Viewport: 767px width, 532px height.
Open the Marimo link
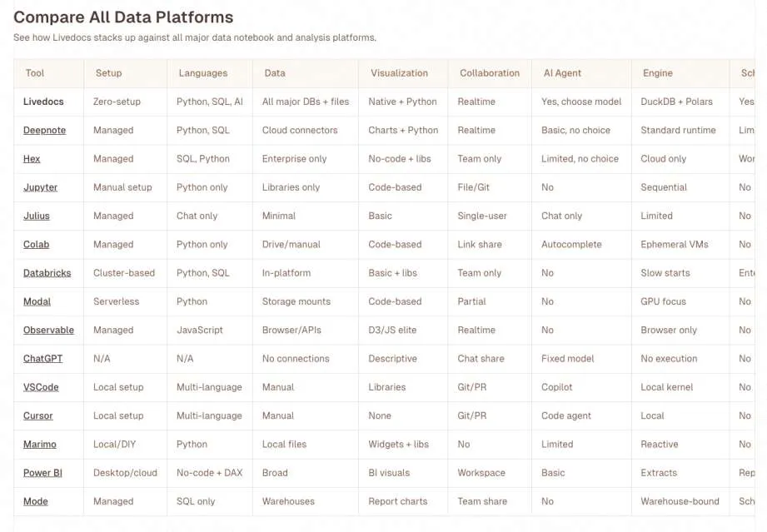point(40,445)
